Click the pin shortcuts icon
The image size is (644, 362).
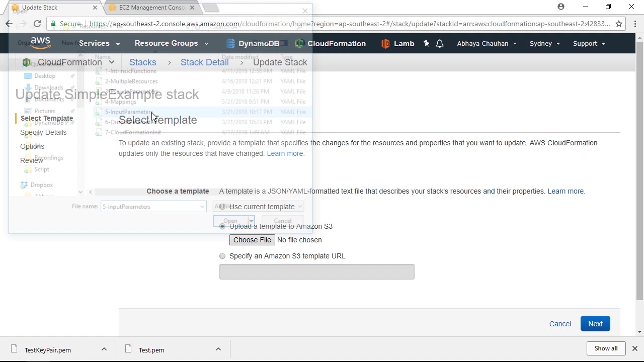point(427,44)
